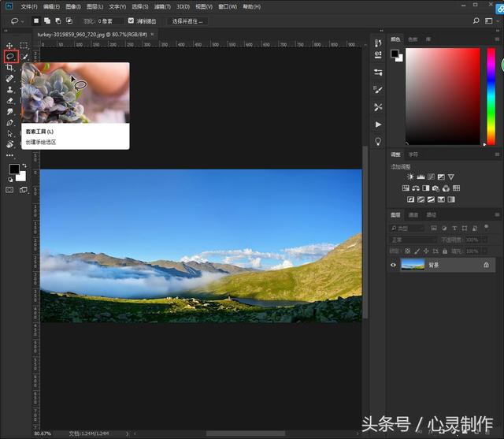Swap foreground and background colors arrow
Viewport: 504px width, 439px height.
(24, 166)
